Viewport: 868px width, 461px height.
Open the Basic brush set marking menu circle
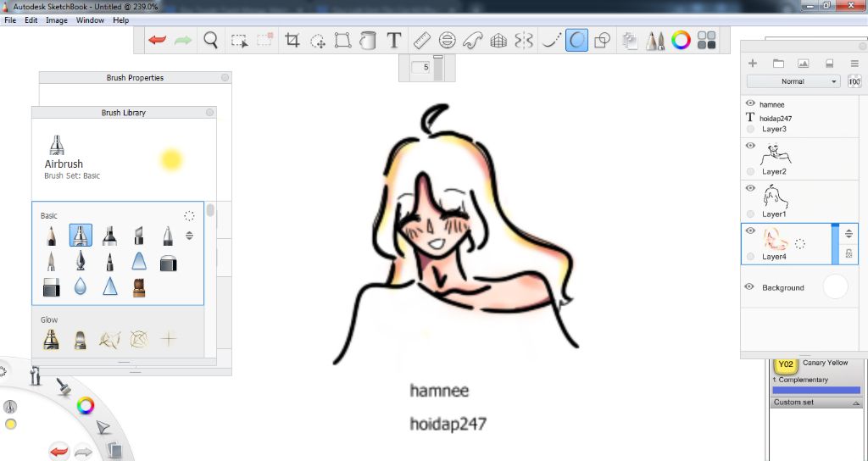coord(189,216)
